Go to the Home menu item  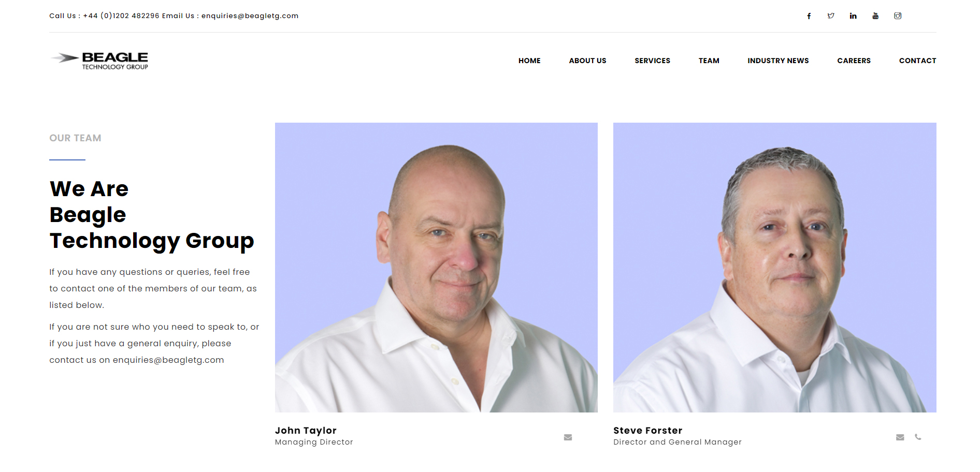pyautogui.click(x=529, y=61)
